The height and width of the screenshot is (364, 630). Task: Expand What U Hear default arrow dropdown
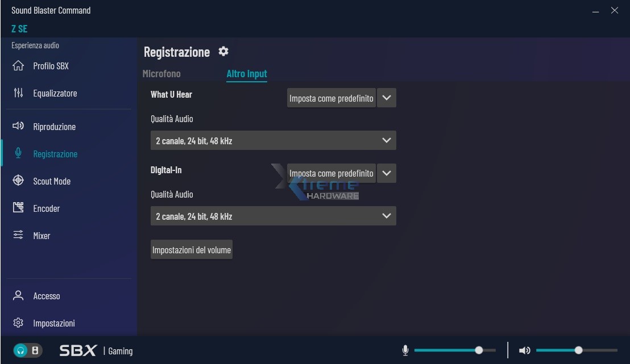[387, 98]
